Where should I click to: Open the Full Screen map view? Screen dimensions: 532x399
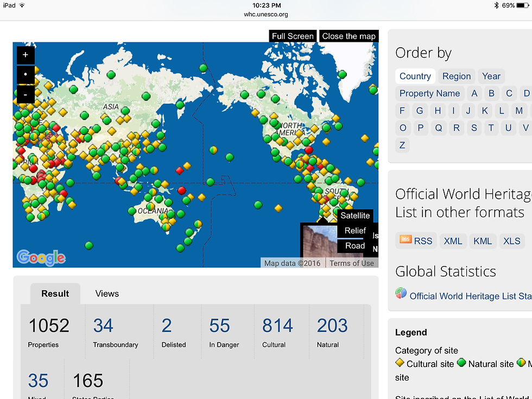pyautogui.click(x=293, y=36)
